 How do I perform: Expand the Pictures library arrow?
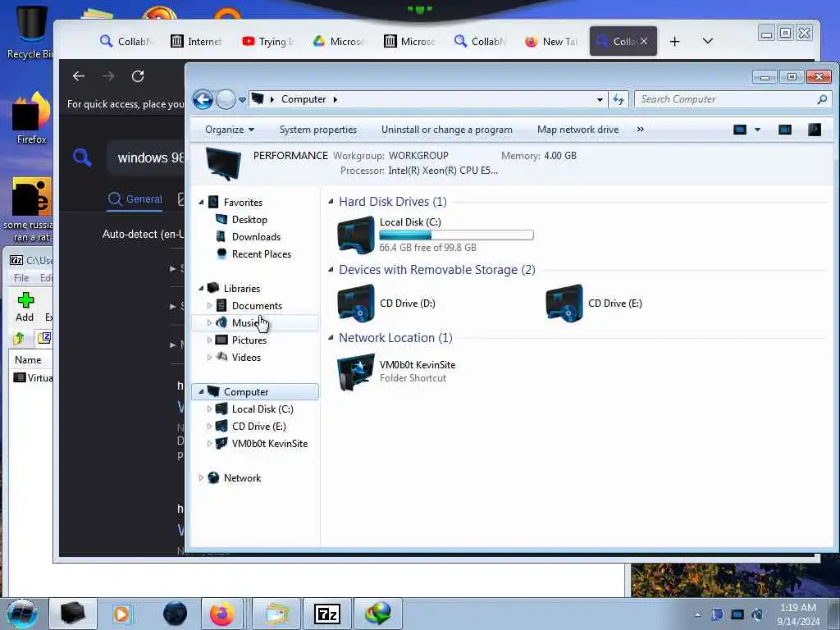tap(209, 340)
